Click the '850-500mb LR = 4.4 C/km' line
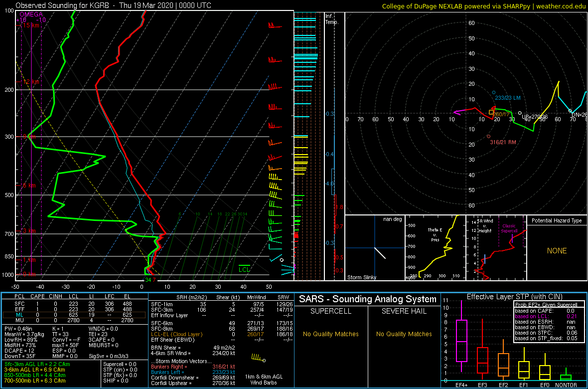Image resolution: width=588 pixels, height=389 pixels. (x=35, y=375)
